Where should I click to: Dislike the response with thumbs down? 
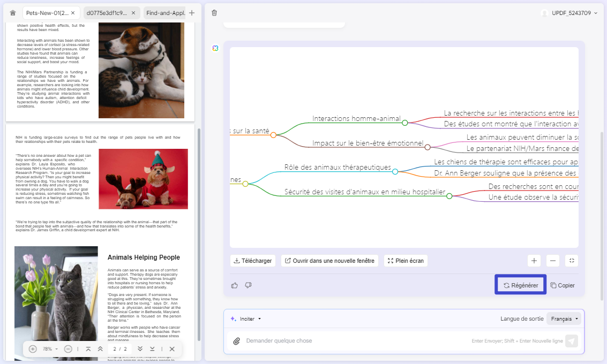coord(249,285)
